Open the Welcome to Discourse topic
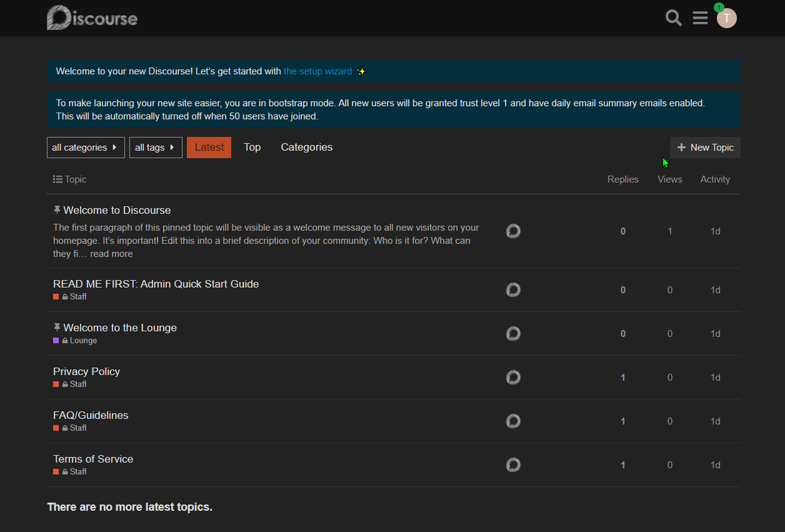 coord(117,210)
